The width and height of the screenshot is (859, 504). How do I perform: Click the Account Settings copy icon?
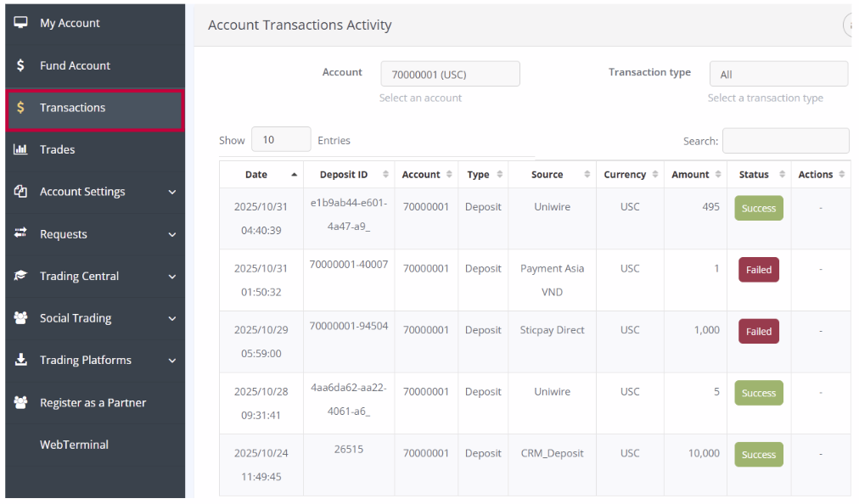[x=21, y=192]
